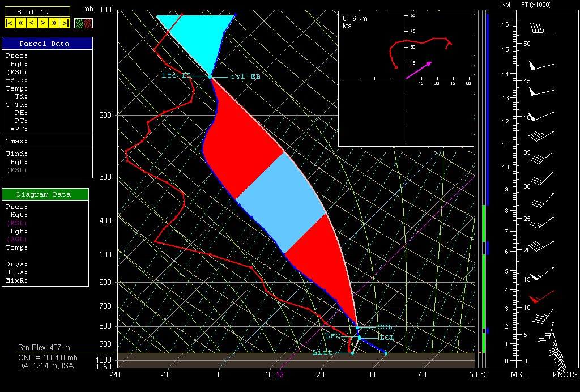
Task: Click the magenta arrow in the hodograph
Action: 419,70
